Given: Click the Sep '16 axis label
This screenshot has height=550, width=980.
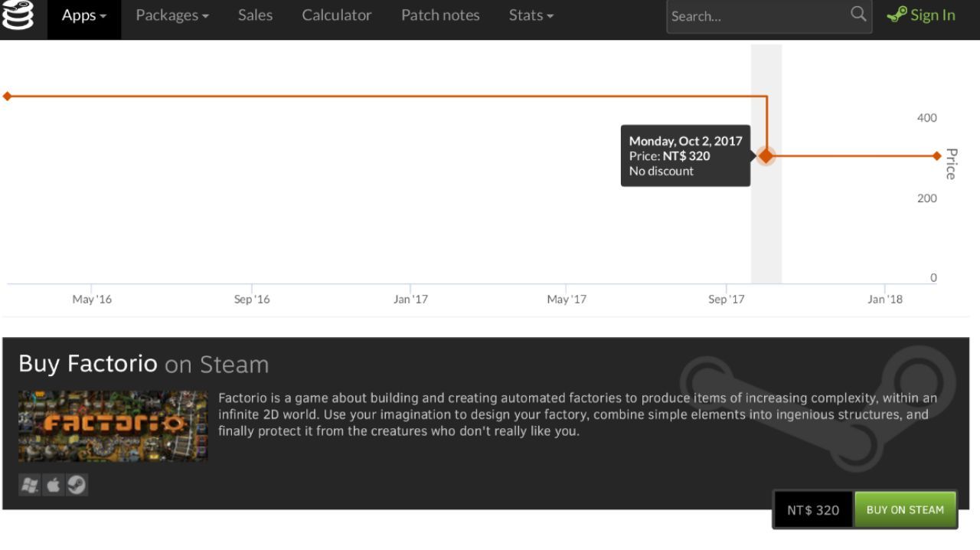Looking at the screenshot, I should 252,300.
